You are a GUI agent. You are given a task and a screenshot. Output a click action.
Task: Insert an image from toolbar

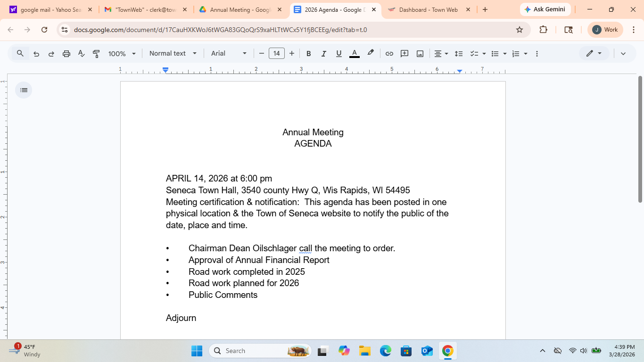click(x=420, y=54)
